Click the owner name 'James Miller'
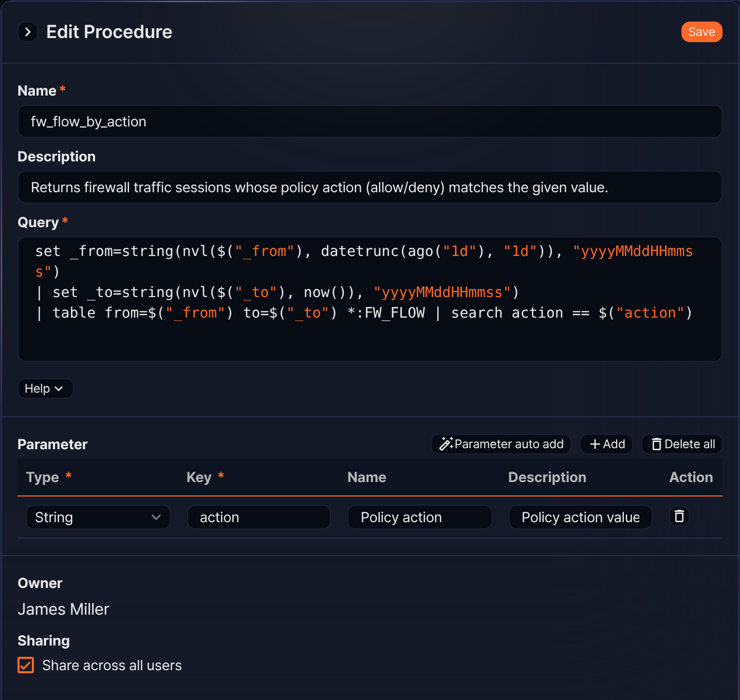740x700 pixels. pyautogui.click(x=63, y=609)
